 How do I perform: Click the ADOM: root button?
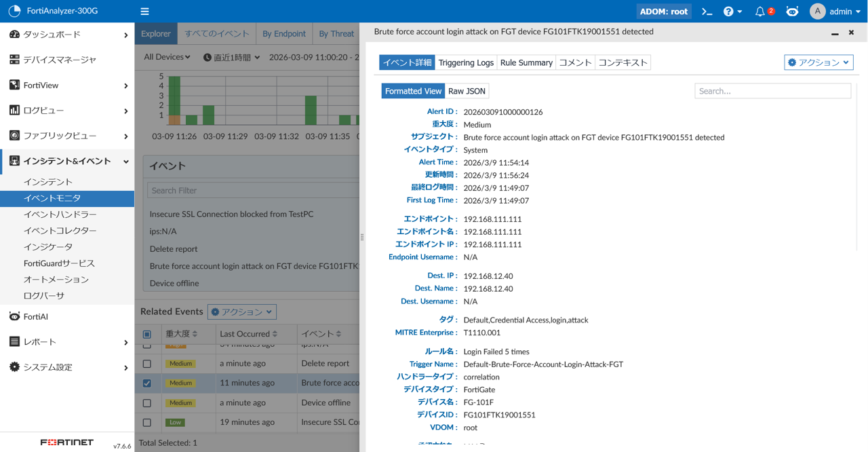(x=664, y=12)
